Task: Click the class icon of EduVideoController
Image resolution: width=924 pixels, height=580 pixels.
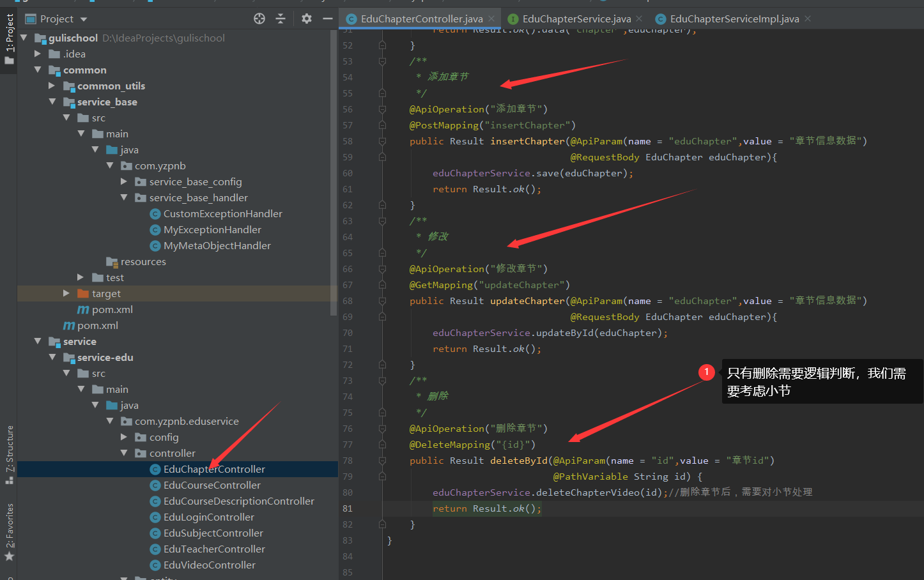Action: coord(155,565)
